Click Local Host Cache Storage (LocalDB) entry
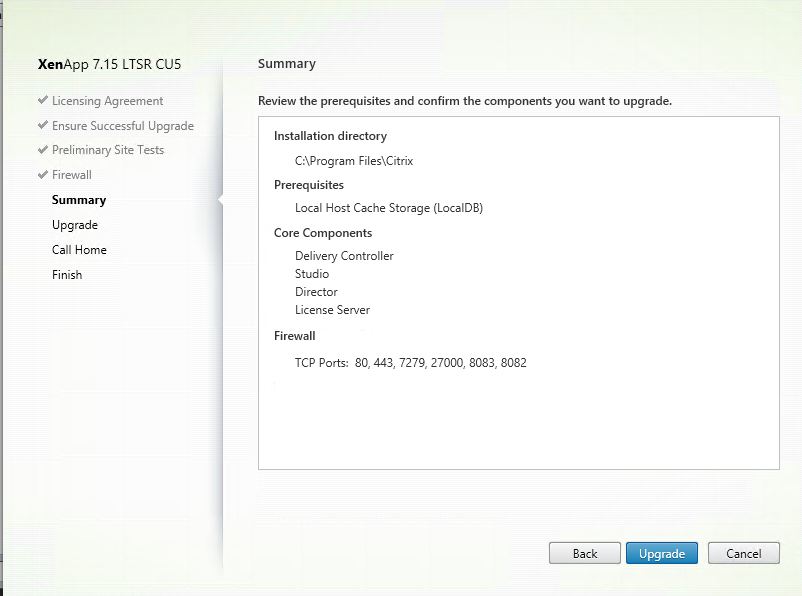802x596 pixels. [389, 208]
